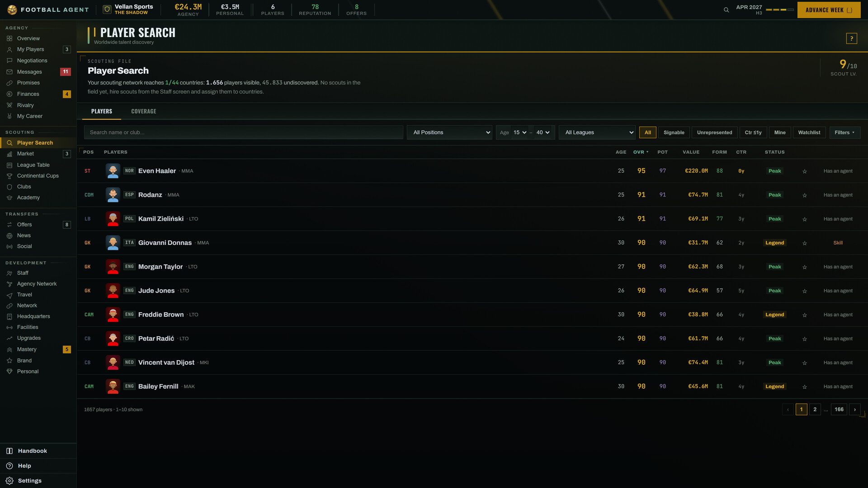Apply the Unrepresented filter
The height and width of the screenshot is (488, 868).
pyautogui.click(x=714, y=132)
